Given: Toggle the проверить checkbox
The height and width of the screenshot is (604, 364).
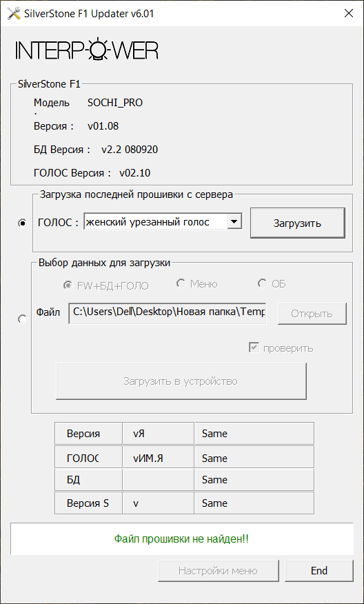Looking at the screenshot, I should [x=254, y=348].
